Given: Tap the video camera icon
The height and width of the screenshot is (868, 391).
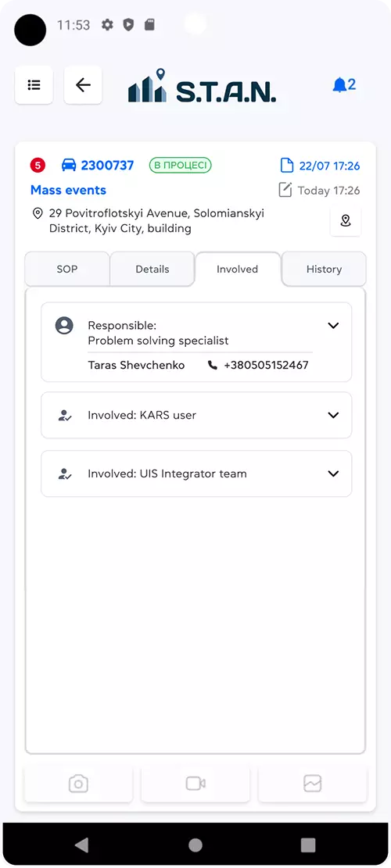Looking at the screenshot, I should [x=195, y=784].
